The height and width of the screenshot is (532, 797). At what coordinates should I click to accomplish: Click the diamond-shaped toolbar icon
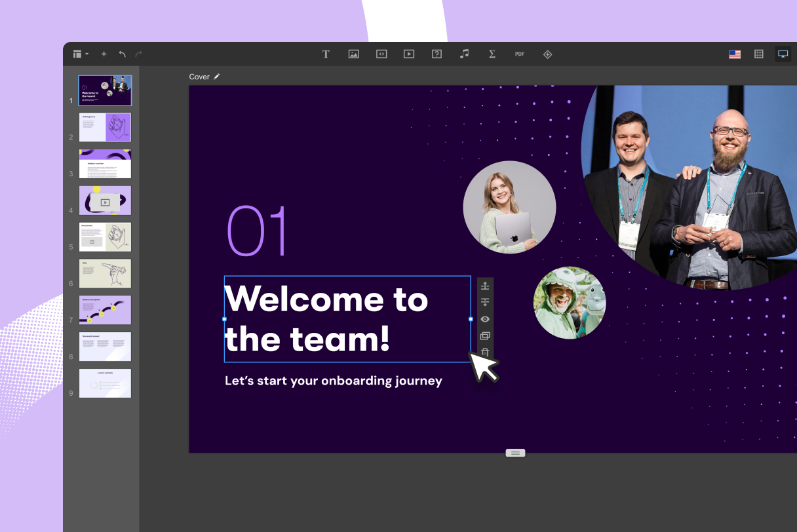[548, 54]
